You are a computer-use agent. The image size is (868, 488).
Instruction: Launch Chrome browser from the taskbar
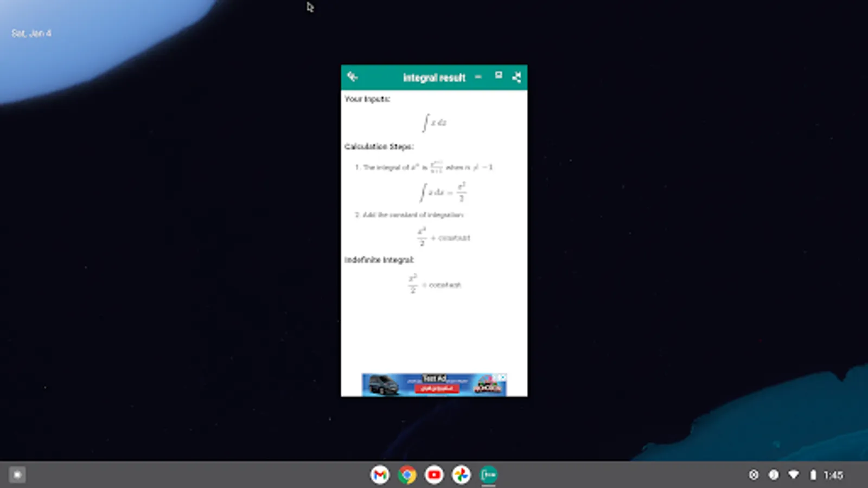(407, 474)
